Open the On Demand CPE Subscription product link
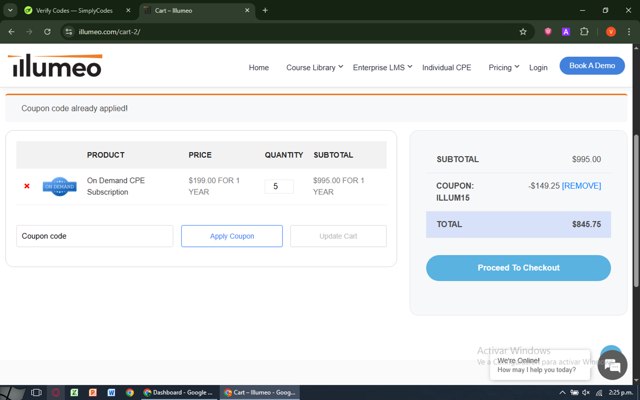 [x=116, y=186]
